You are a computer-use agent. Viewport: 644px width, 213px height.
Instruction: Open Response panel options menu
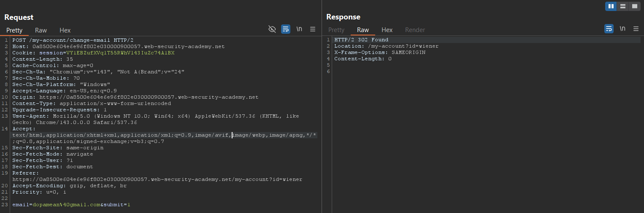click(636, 29)
